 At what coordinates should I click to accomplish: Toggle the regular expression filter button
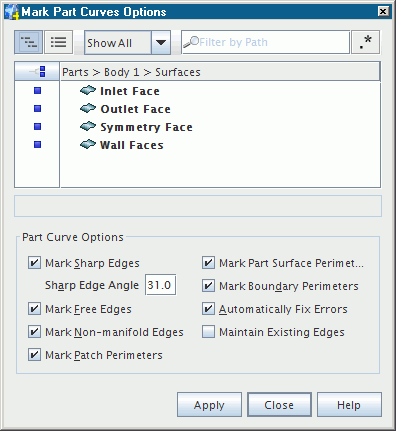tap(365, 42)
